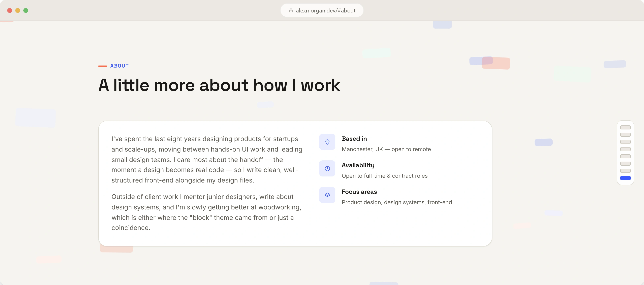Minimize the window with the yellow button
The image size is (644, 285).
point(18,10)
